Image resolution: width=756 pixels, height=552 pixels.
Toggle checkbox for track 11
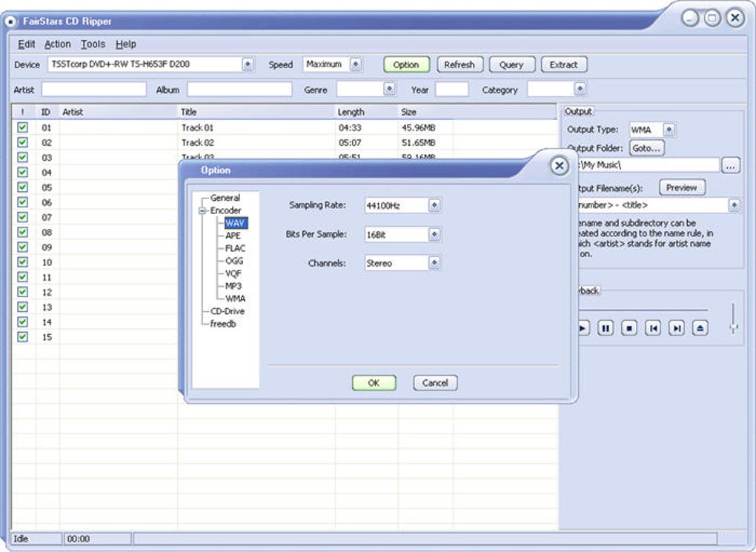[x=23, y=276]
